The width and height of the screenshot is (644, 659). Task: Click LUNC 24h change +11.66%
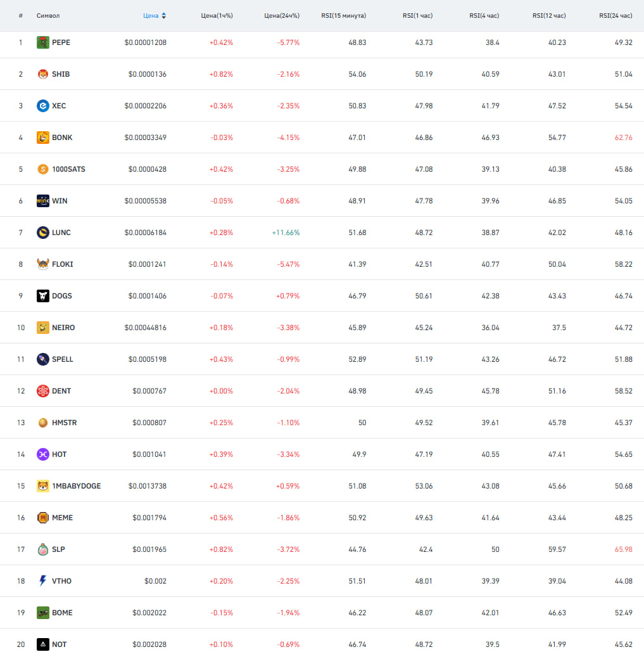coord(286,233)
